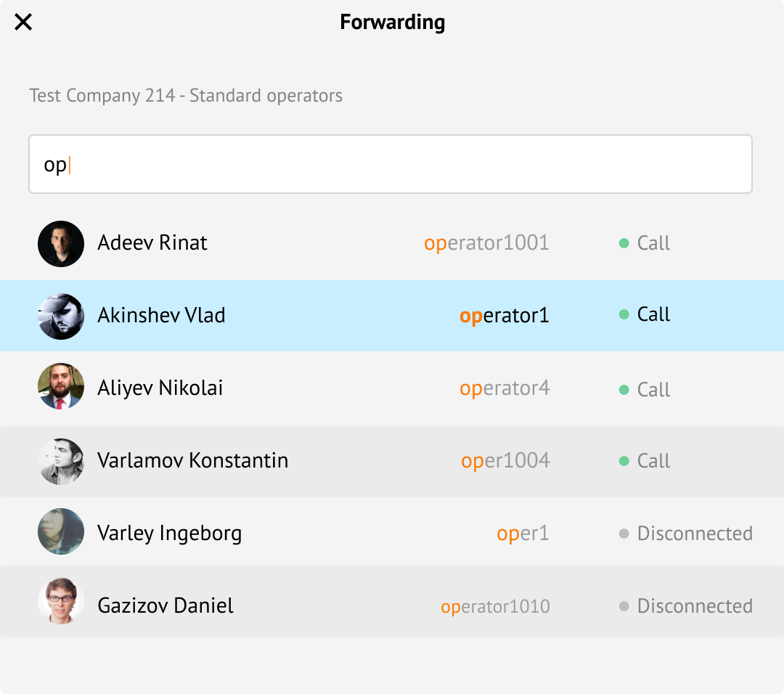Click the oper1 login label
Viewport: 784px width, 694px height.
click(523, 533)
